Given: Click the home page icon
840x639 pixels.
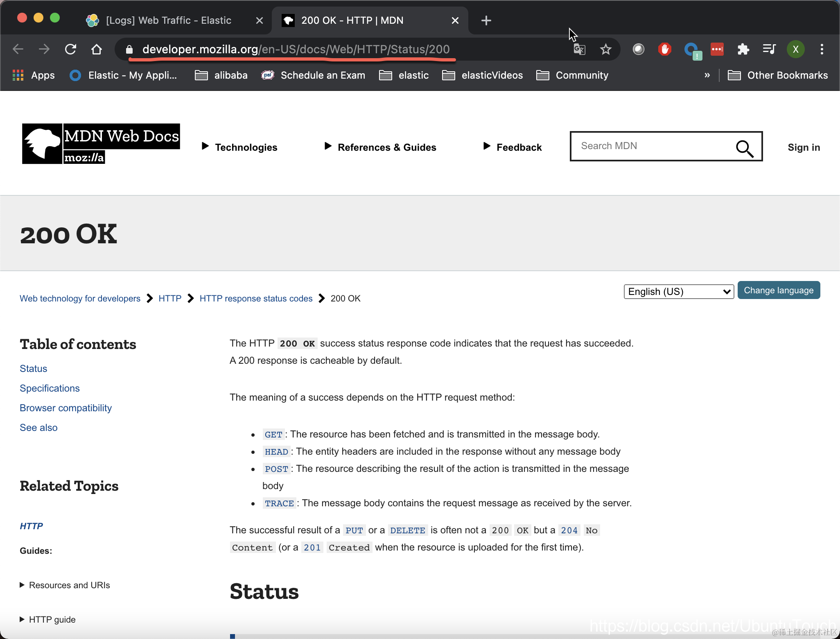Looking at the screenshot, I should 97,50.
